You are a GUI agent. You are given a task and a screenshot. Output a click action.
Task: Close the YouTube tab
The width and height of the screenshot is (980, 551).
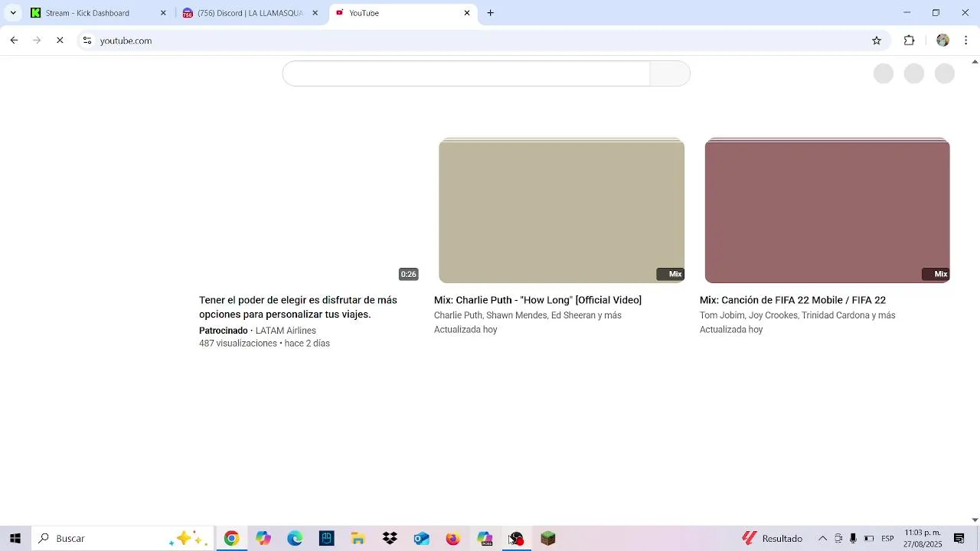pyautogui.click(x=467, y=13)
